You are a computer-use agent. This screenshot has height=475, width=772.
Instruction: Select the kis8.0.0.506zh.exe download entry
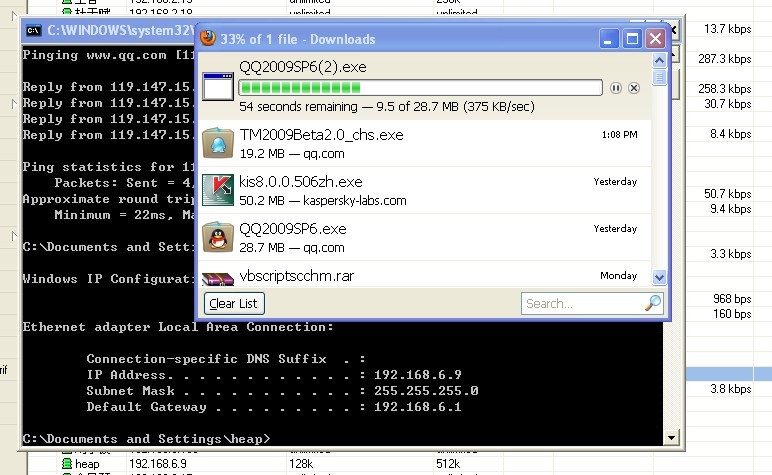pyautogui.click(x=424, y=190)
